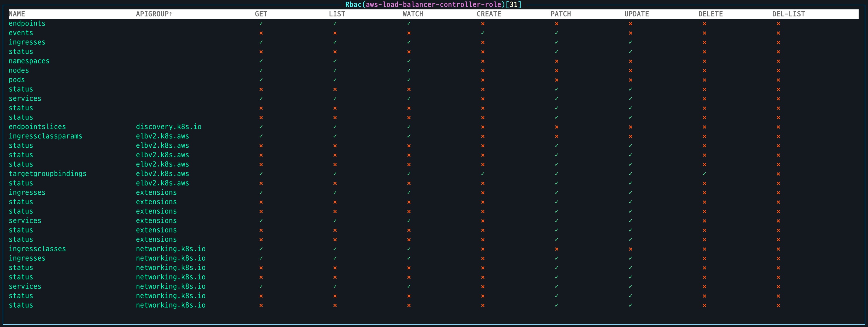Click the CREATE checkmark in events row
Screen dimensions: 868x327
click(482, 33)
